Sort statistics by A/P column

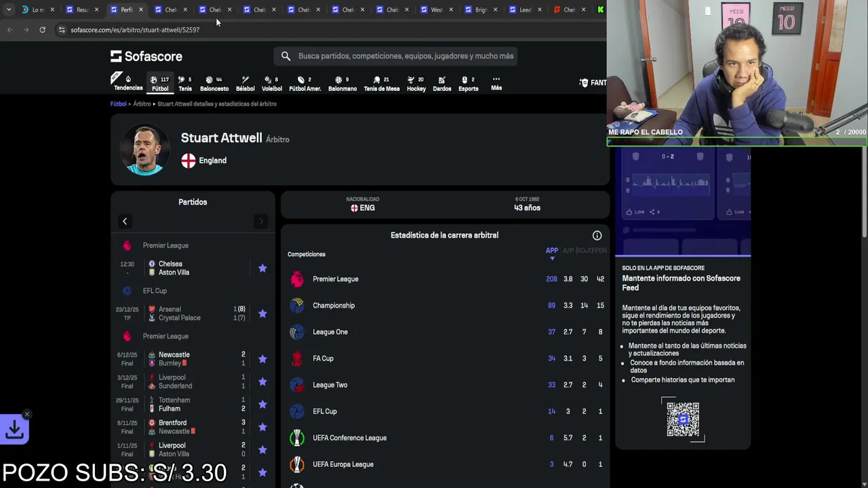pos(568,251)
